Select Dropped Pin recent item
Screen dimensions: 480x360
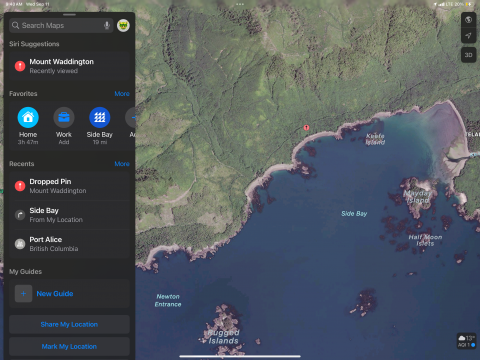point(69,186)
